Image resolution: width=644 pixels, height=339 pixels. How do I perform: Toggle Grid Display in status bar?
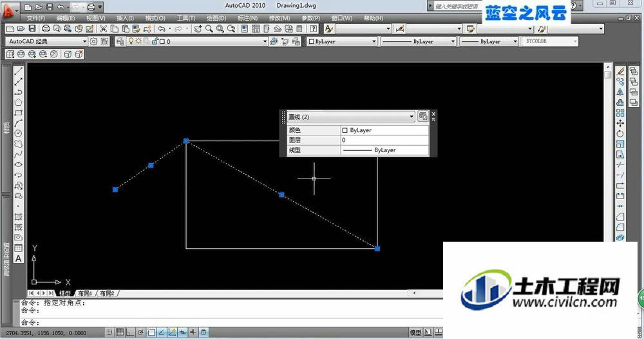pos(120,332)
